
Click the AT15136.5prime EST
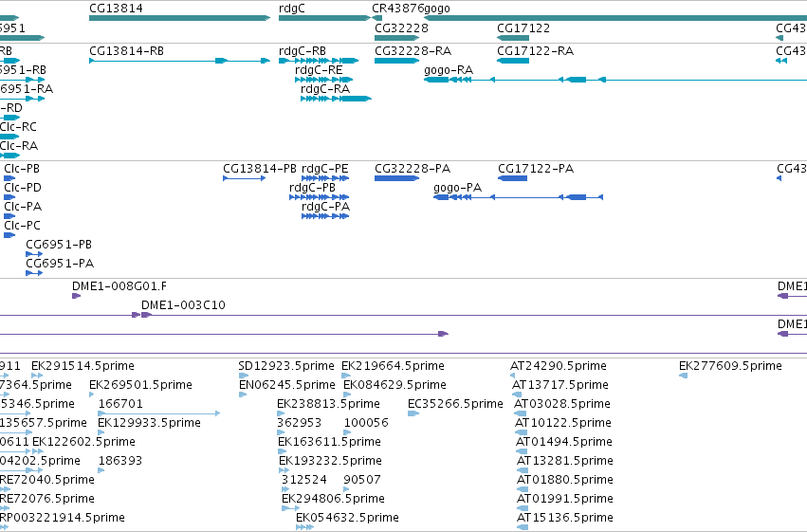coord(523,527)
